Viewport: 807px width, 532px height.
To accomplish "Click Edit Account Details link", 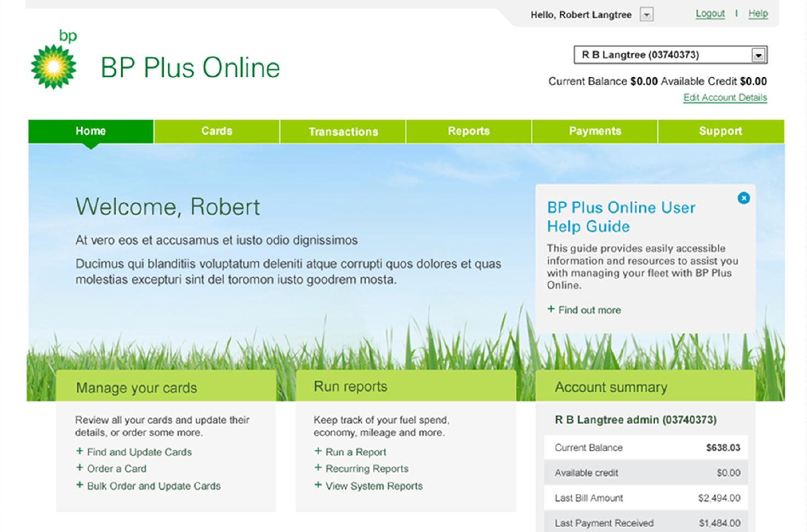I will (725, 98).
